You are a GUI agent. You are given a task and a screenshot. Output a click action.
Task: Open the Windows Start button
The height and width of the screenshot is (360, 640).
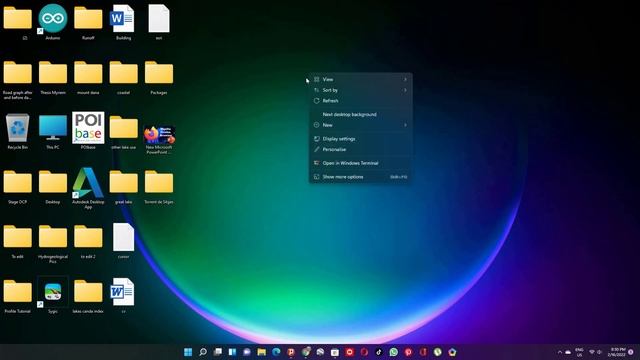tap(188, 352)
